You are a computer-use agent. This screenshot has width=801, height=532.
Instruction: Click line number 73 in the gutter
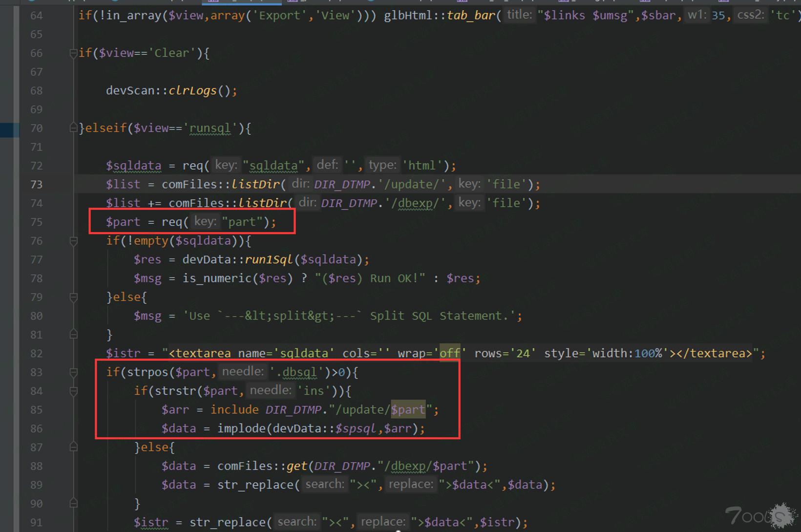click(36, 185)
